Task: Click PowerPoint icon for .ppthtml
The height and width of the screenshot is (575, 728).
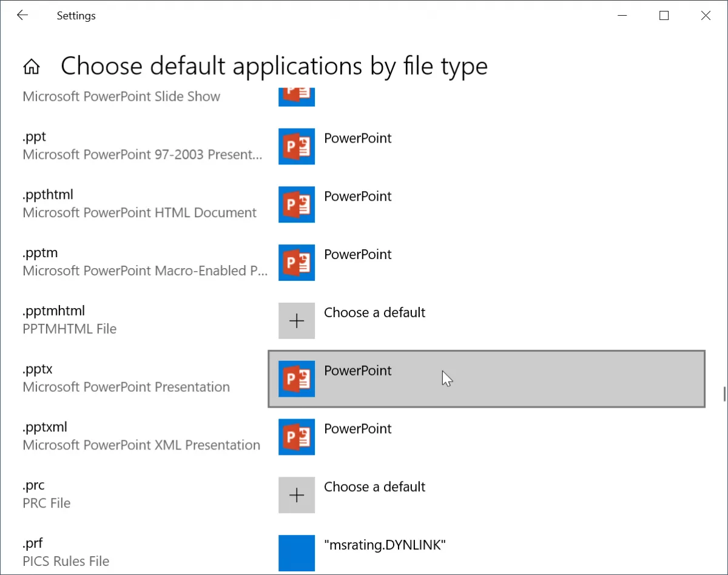Action: click(297, 204)
